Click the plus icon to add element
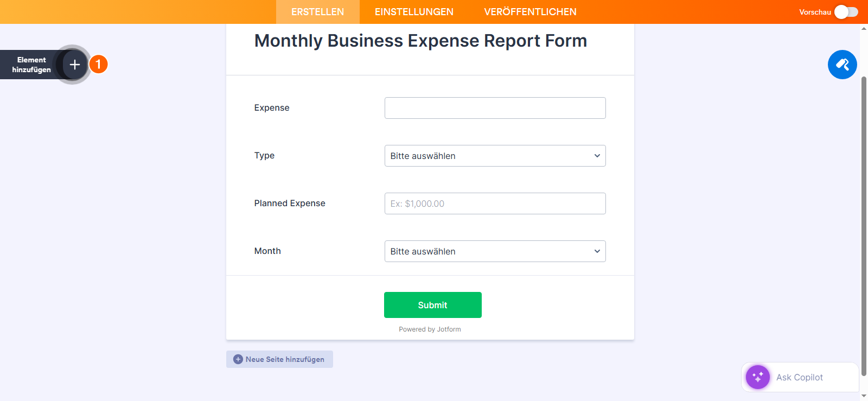 [x=75, y=65]
